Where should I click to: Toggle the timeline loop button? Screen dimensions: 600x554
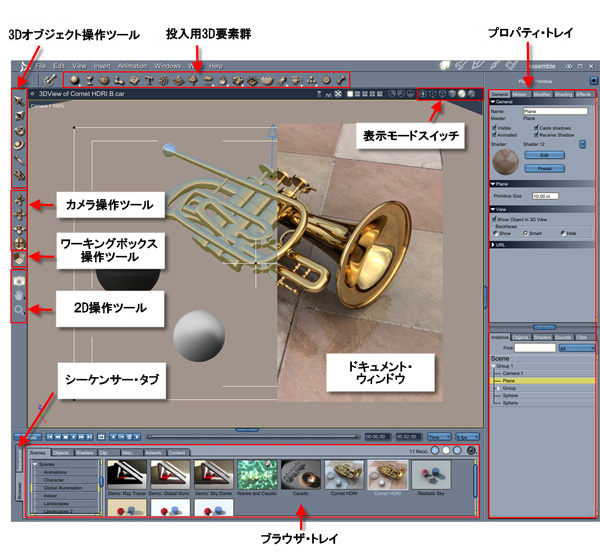pyautogui.click(x=101, y=437)
